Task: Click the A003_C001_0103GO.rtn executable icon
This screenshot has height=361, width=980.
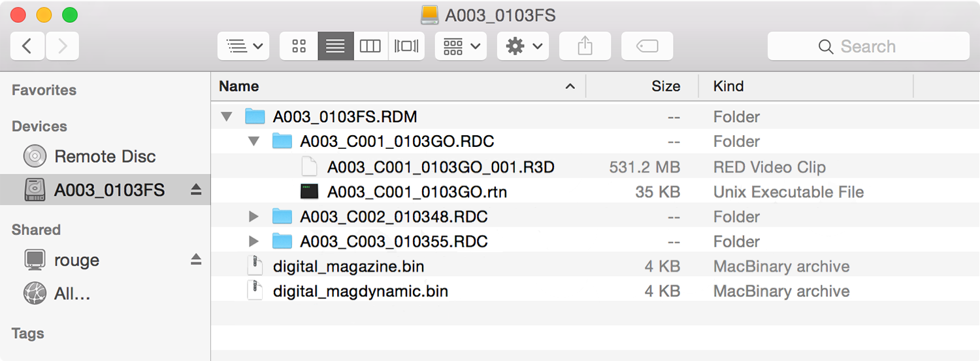Action: [x=309, y=192]
